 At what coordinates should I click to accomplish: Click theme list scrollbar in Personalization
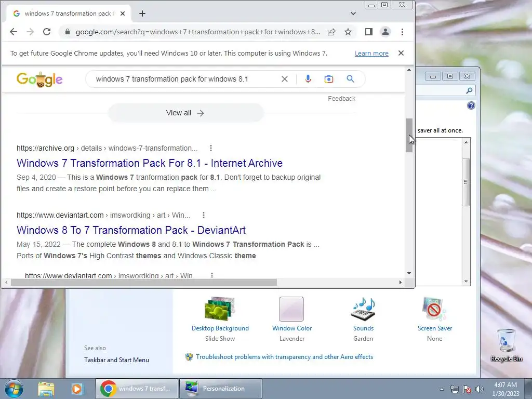click(466, 182)
